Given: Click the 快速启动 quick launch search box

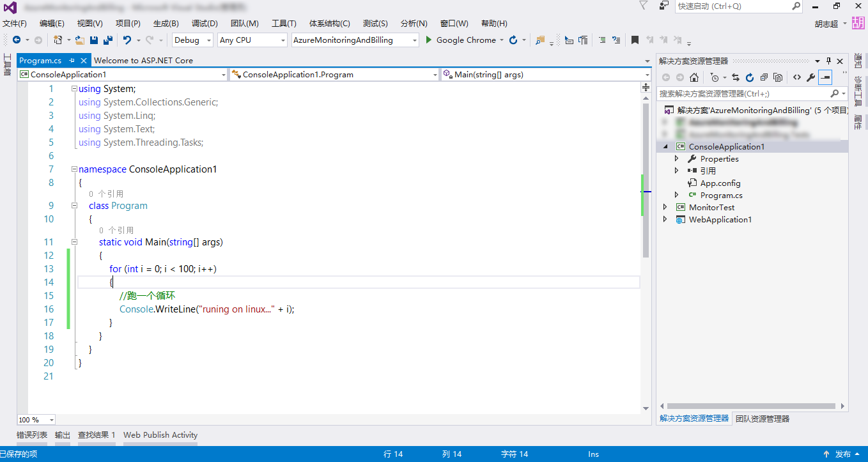Looking at the screenshot, I should [x=739, y=6].
